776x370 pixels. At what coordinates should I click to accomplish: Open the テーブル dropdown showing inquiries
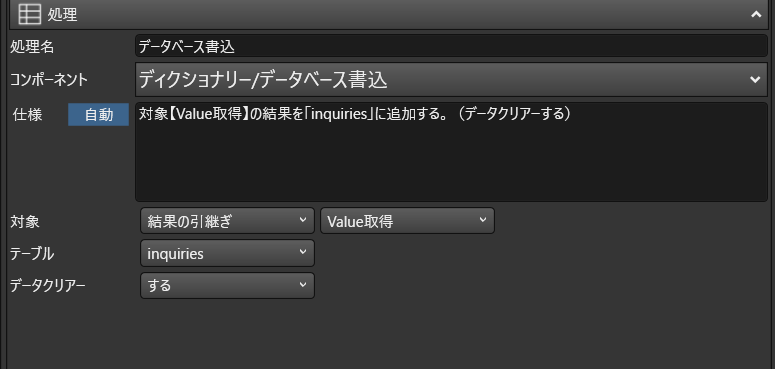click(227, 253)
